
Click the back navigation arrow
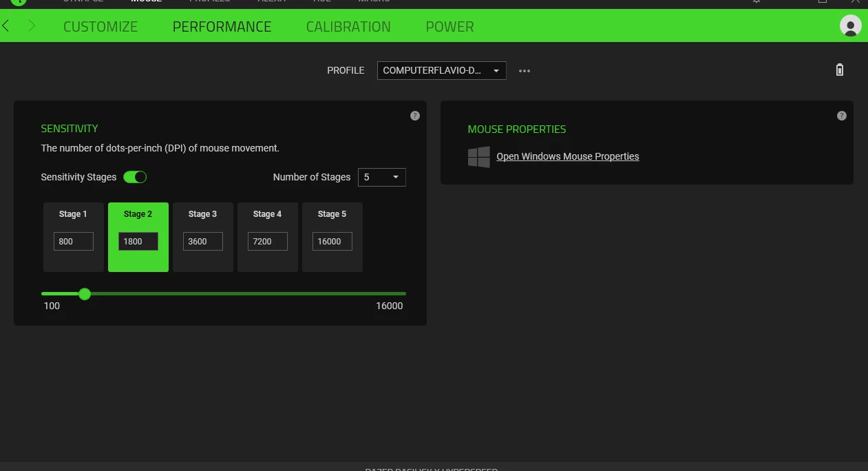pyautogui.click(x=6, y=25)
